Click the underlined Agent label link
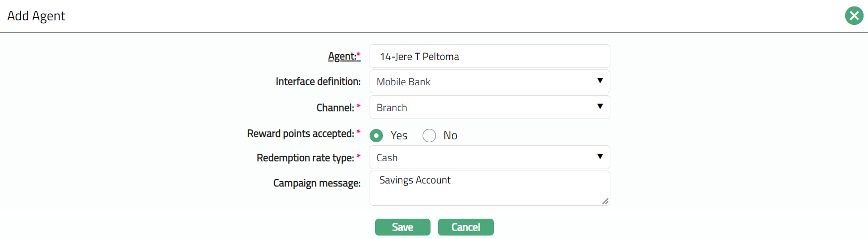Image resolution: width=868 pixels, height=239 pixels. point(343,57)
